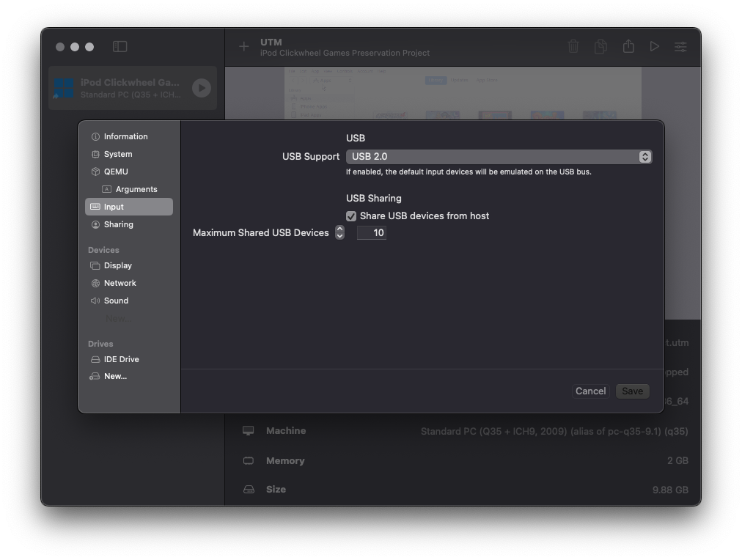Click the Memory chip icon in details
This screenshot has height=560, width=742.
249,460
